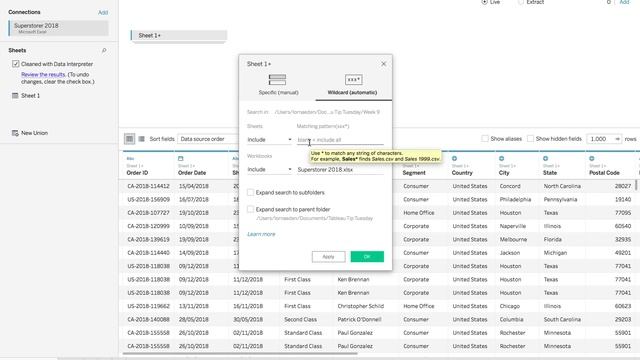Image resolution: width=640 pixels, height=360 pixels.
Task: Click the workbook pattern field Superstorer 2018.xlsx
Action: tap(340, 170)
